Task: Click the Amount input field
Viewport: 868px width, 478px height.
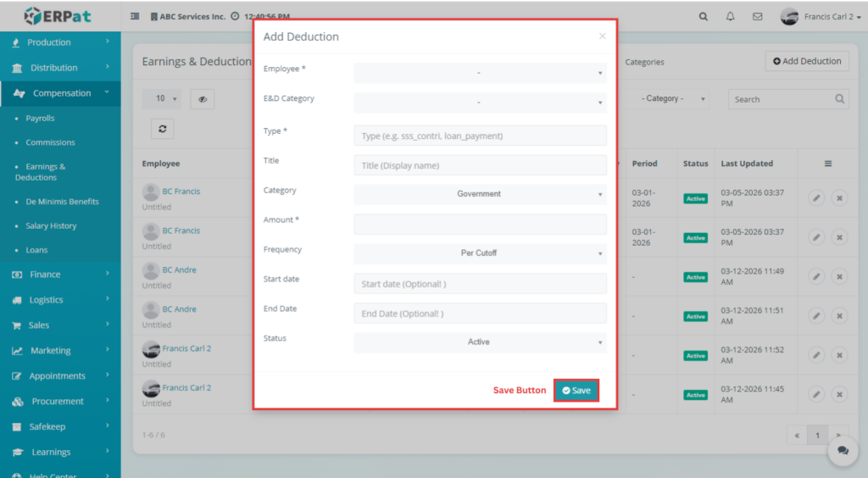Action: coord(480,224)
